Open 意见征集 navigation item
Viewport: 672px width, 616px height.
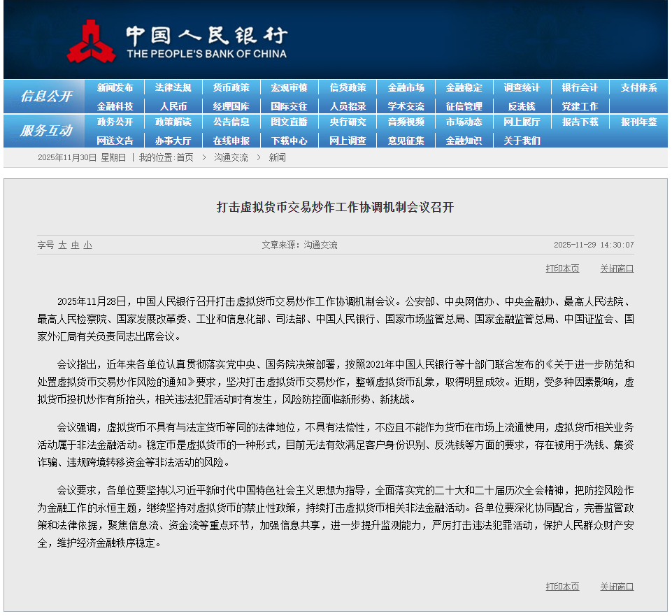click(406, 141)
